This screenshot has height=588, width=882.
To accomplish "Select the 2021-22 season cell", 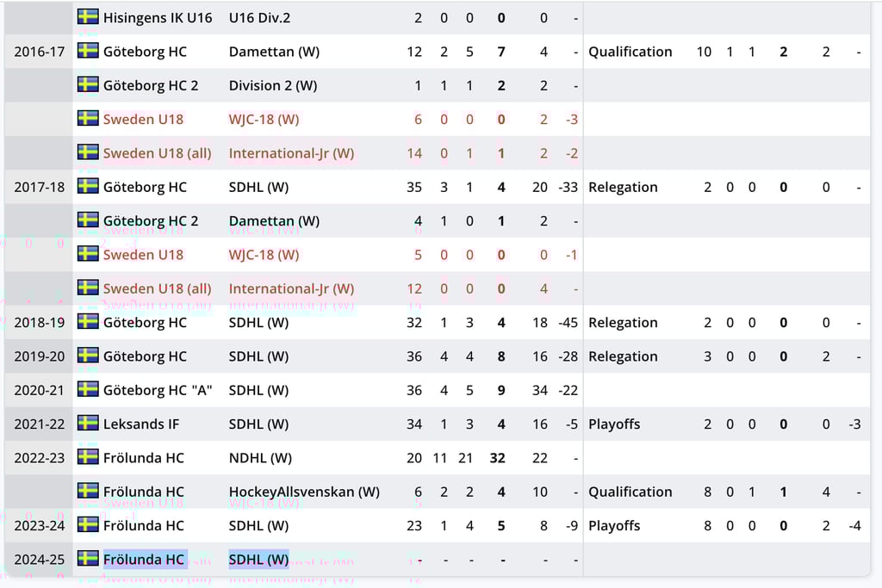I will (40, 424).
